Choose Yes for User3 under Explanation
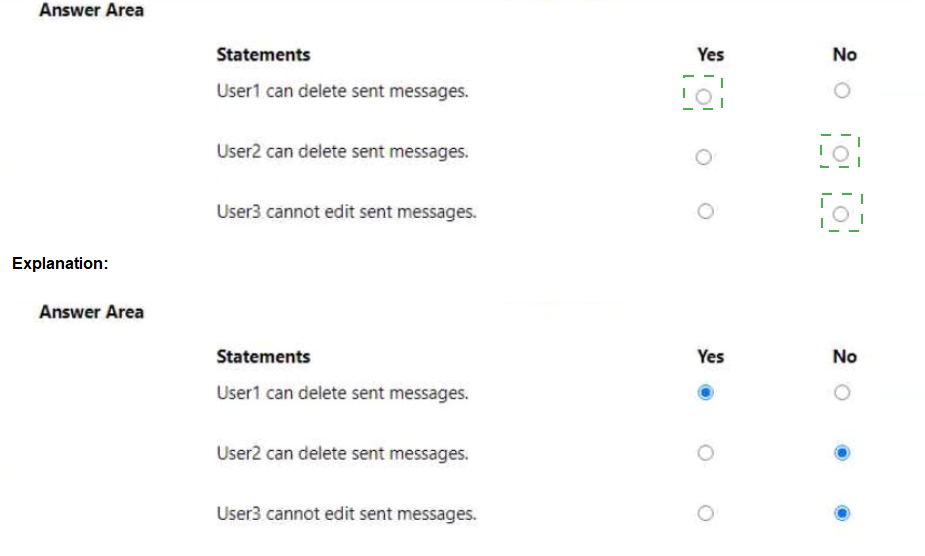 pyautogui.click(x=705, y=514)
